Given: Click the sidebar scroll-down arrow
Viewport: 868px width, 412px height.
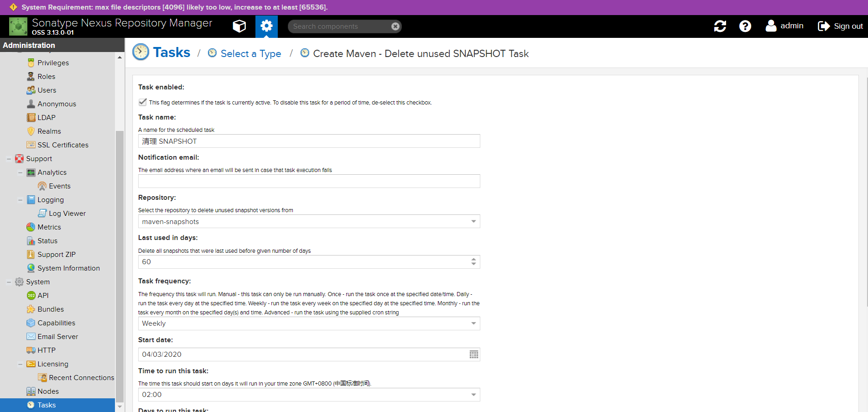Looking at the screenshot, I should pyautogui.click(x=120, y=407).
